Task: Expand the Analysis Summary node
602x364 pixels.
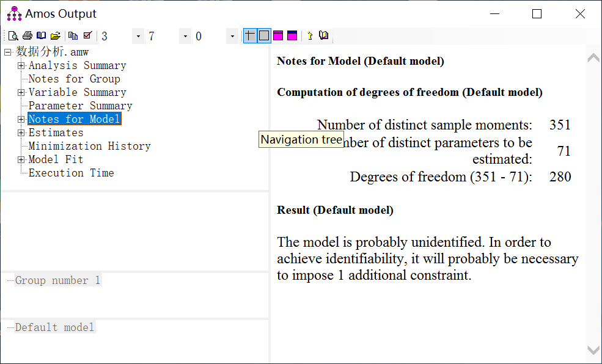Action: point(21,65)
